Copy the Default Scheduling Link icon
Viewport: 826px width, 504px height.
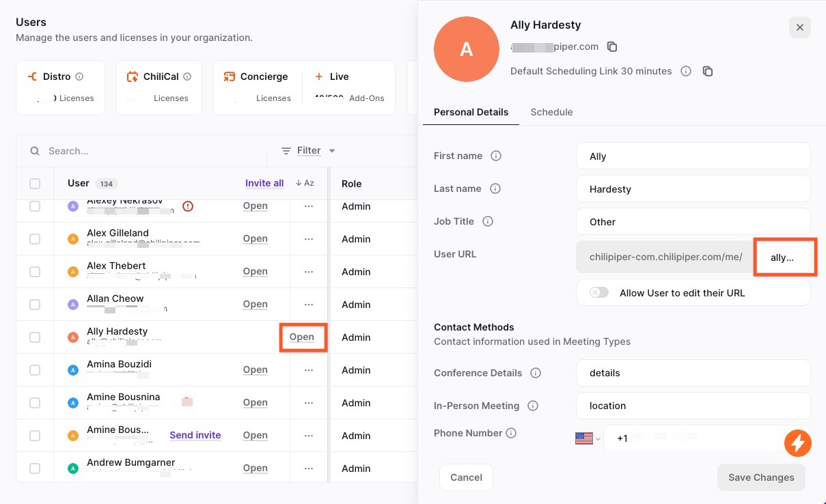pyautogui.click(x=708, y=72)
